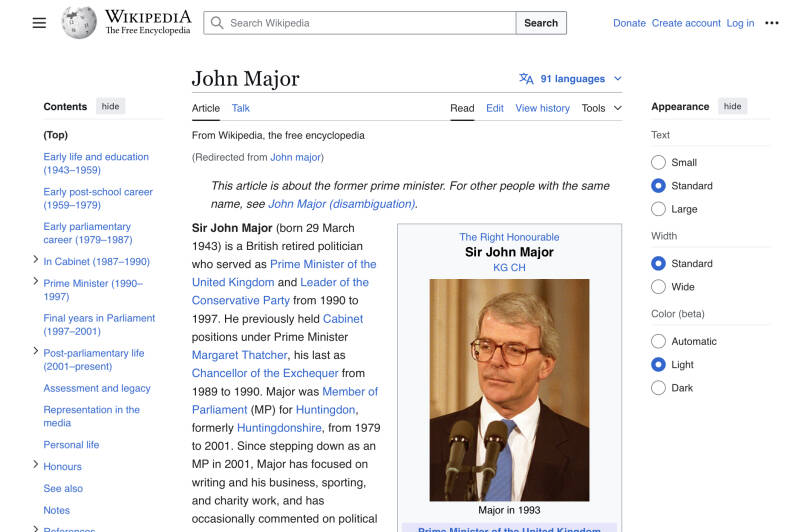
Task: Open the Cabinet link
Action: (x=343, y=318)
